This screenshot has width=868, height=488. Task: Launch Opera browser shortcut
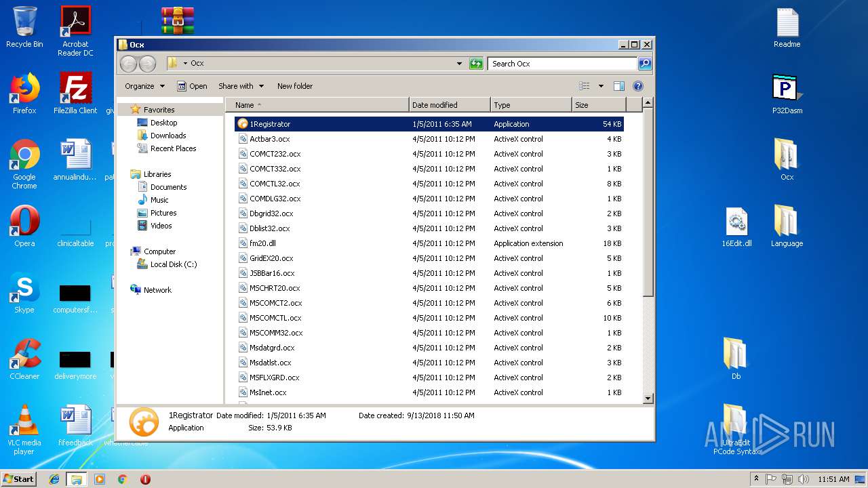(x=24, y=226)
